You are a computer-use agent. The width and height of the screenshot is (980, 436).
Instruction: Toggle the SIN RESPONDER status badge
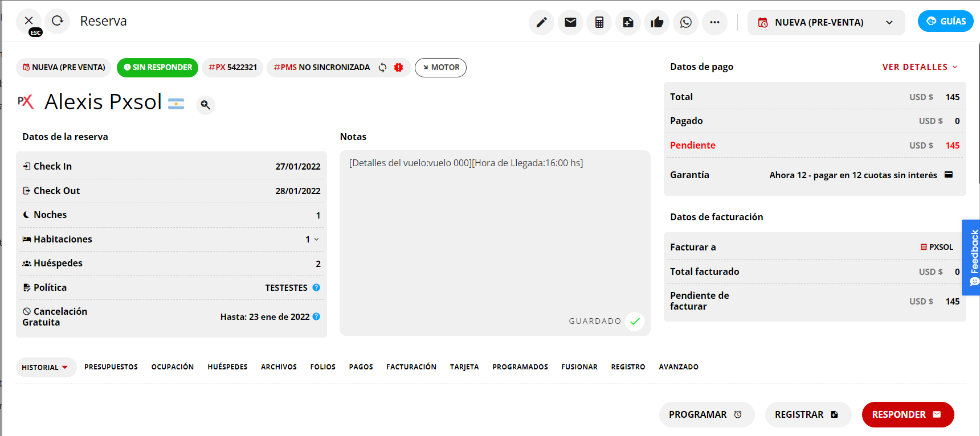tap(158, 67)
